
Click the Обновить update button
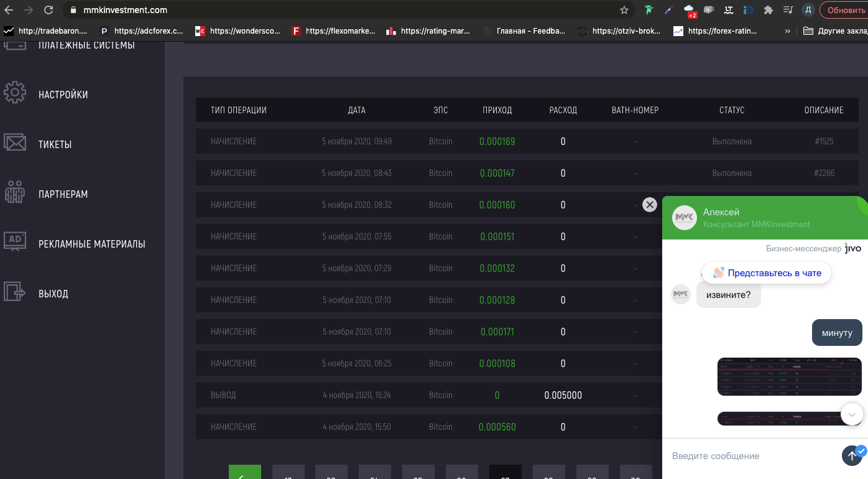pos(846,10)
